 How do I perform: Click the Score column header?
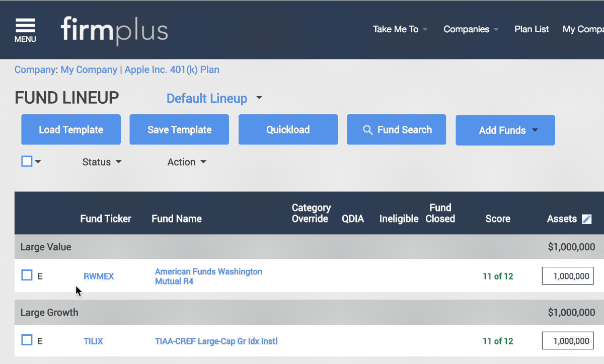click(x=498, y=219)
